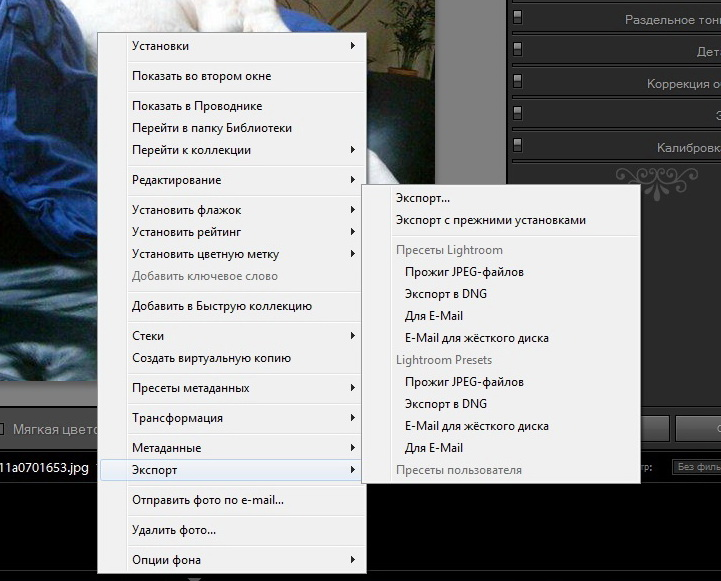Image resolution: width=721 pixels, height=581 pixels.
Task: Select Экспорт с прежними установками
Action: tap(490, 220)
